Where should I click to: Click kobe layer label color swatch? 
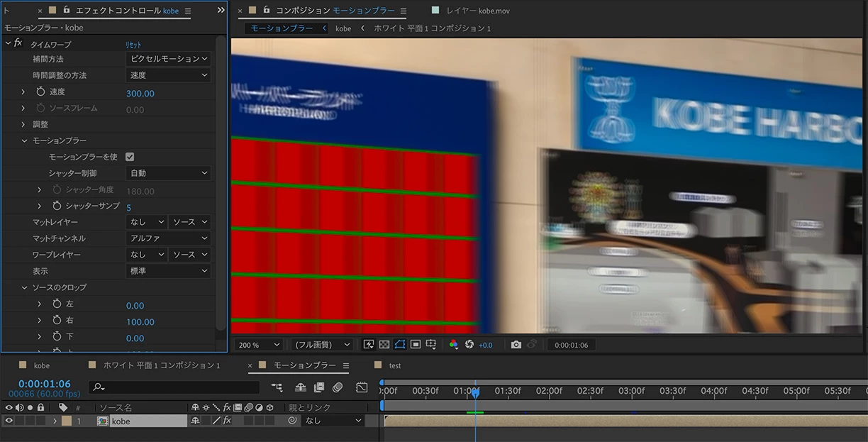pyautogui.click(x=67, y=421)
